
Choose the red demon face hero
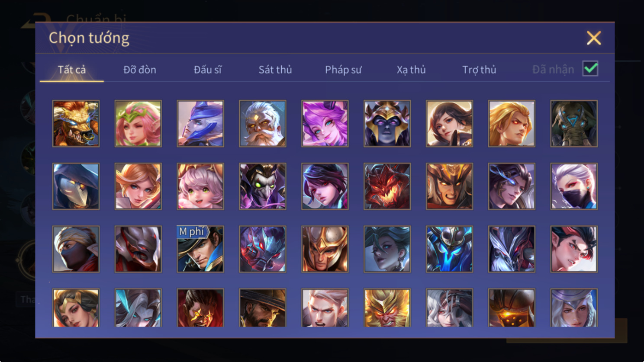coord(387,186)
